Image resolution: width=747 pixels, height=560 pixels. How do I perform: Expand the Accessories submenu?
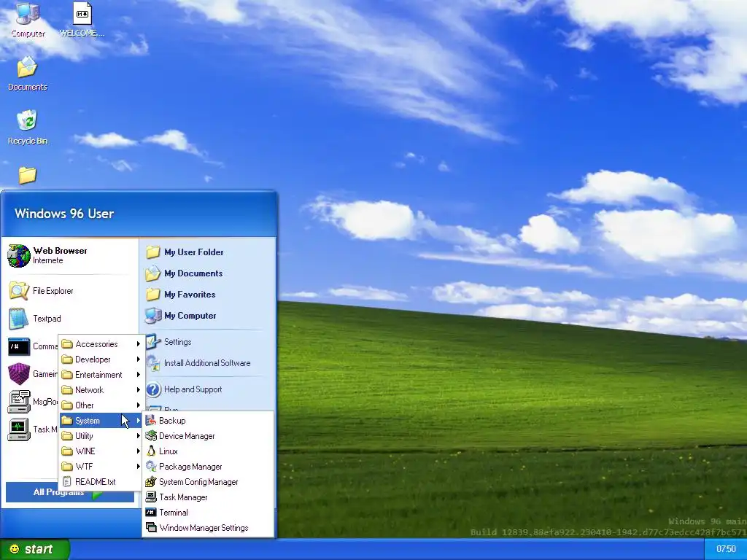[101, 344]
